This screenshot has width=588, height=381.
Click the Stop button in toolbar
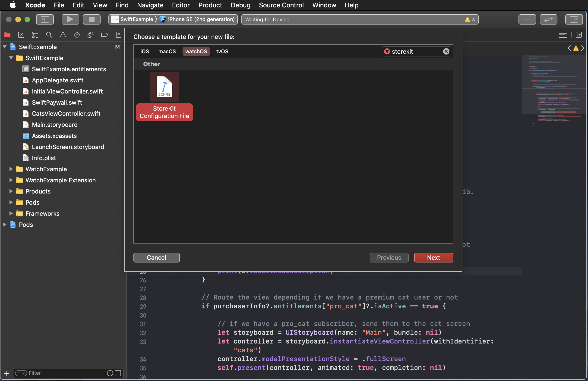(90, 19)
